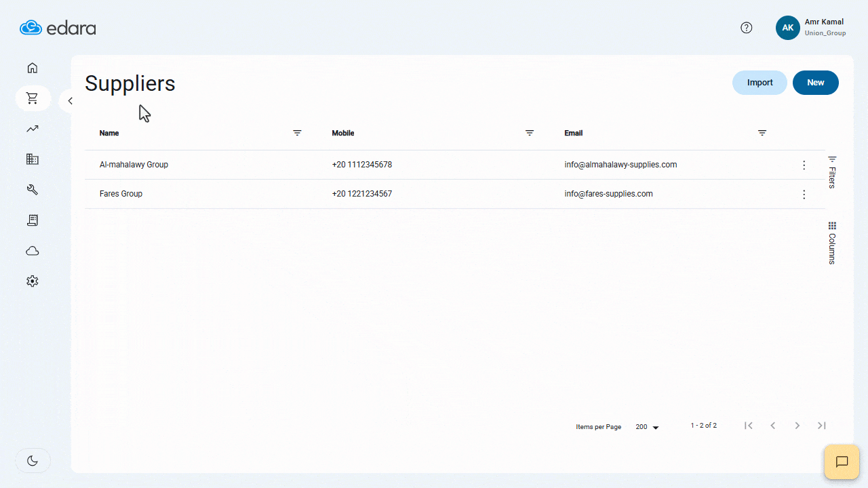The image size is (868, 488).
Task: Open filter menu for Name column
Action: point(297,133)
